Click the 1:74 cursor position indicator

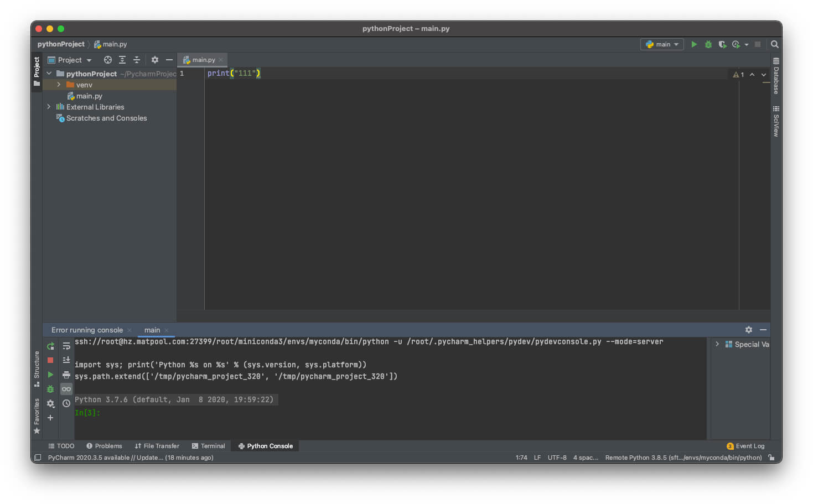click(x=521, y=458)
